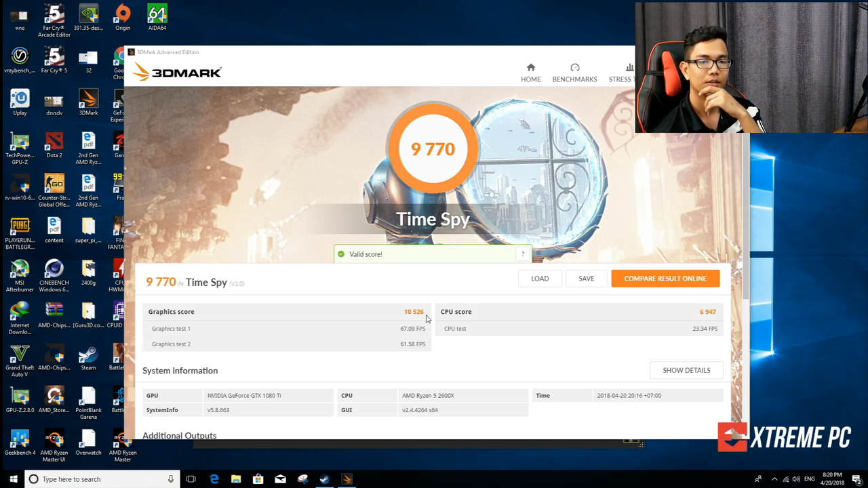
Task: Launch Grand Theft Auto V shortcut
Action: (20, 361)
